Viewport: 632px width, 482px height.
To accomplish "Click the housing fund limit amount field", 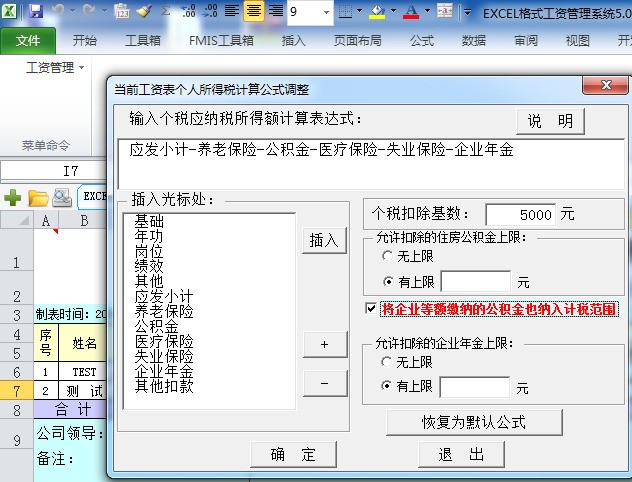I will click(476, 281).
